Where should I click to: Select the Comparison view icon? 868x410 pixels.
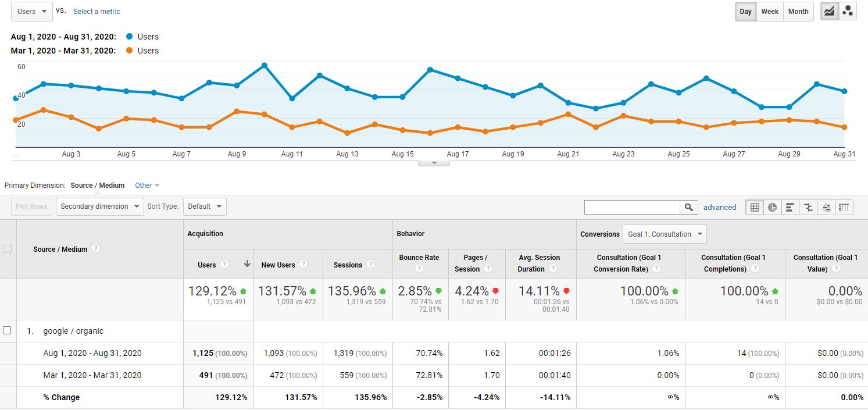click(808, 207)
